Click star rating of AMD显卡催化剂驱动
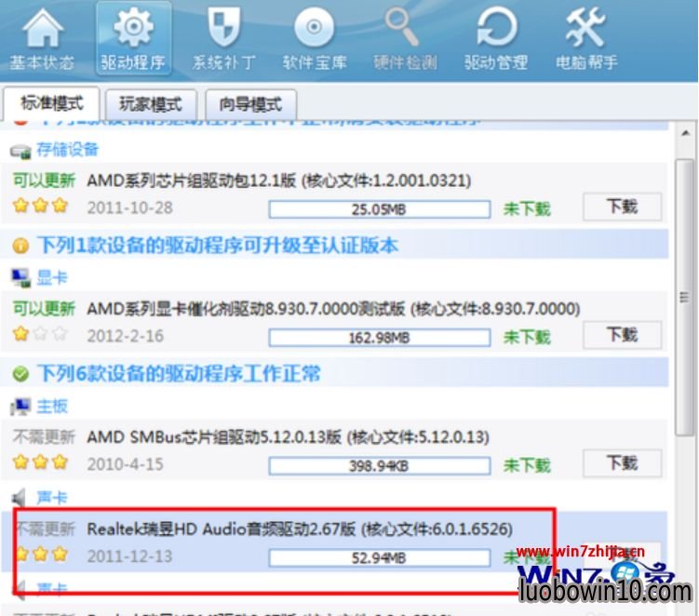Viewport: 699px width, 616px height. (x=40, y=333)
